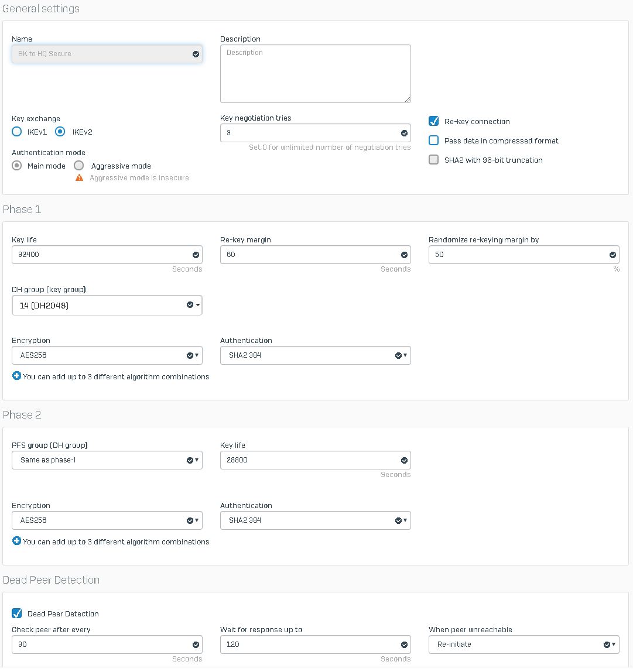
Task: Select the IKEv1 key exchange option
Action: coord(17,132)
